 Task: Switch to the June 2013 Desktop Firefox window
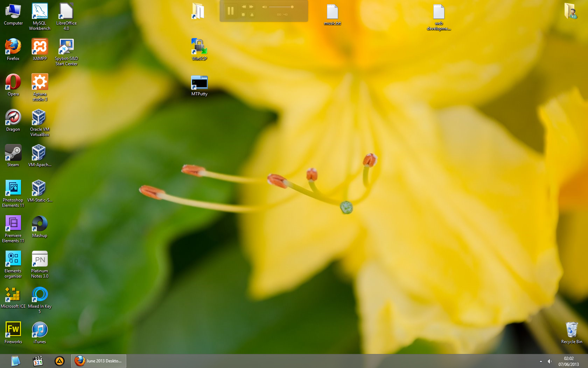pyautogui.click(x=99, y=361)
